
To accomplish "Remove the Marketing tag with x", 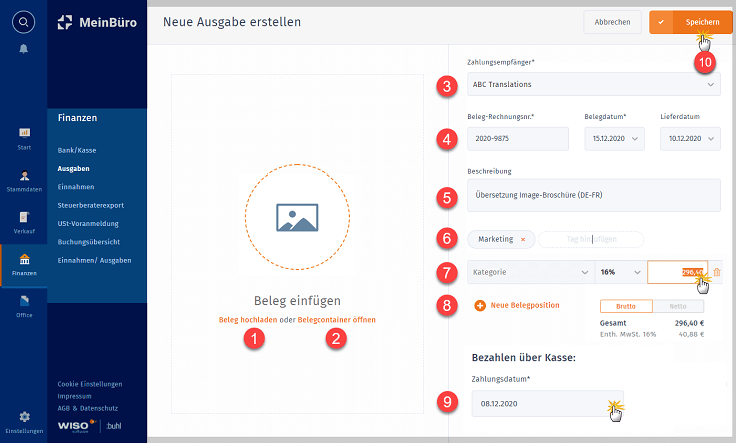I will click(523, 239).
